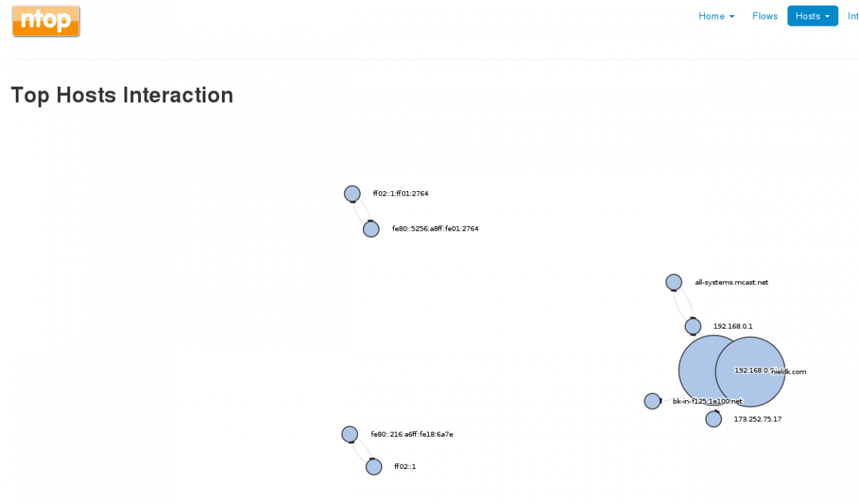The image size is (859, 504).
Task: Click the all-systems.mcast.net node circle
Action: coord(674,282)
